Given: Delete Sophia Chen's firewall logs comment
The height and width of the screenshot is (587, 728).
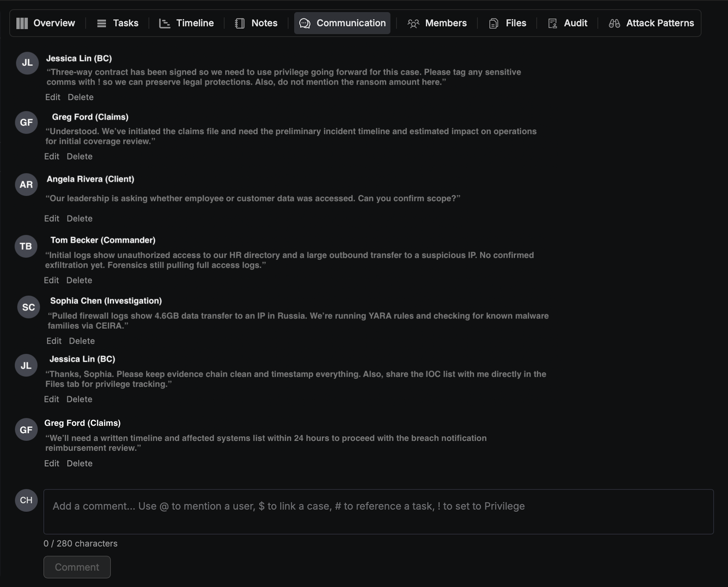Looking at the screenshot, I should (82, 341).
